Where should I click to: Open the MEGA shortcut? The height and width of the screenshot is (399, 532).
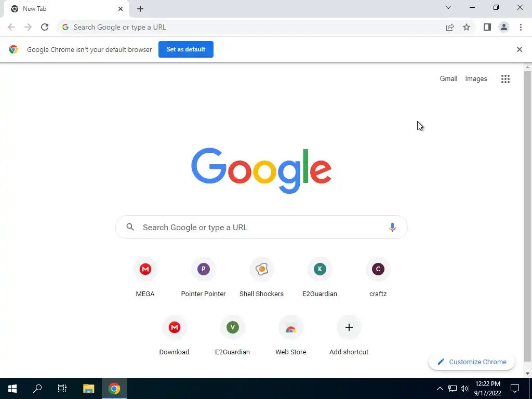(x=145, y=277)
